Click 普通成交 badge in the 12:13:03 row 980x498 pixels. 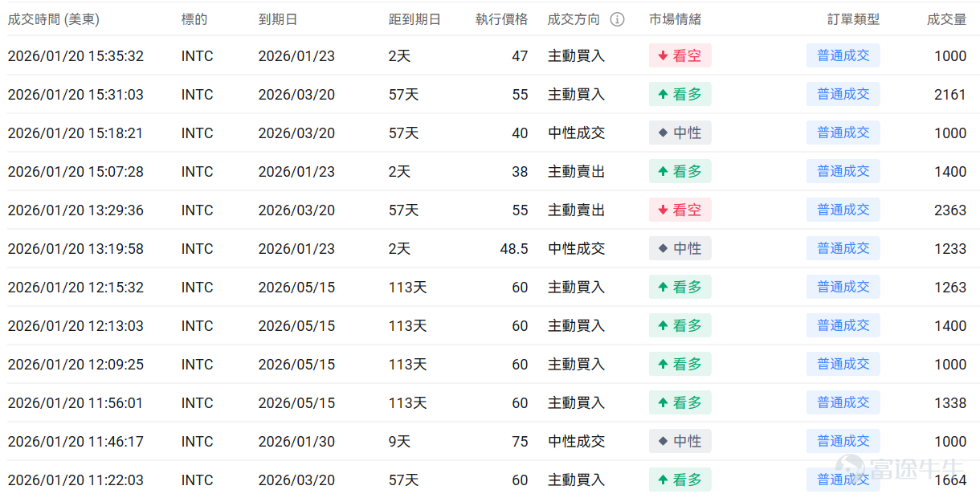pos(843,325)
